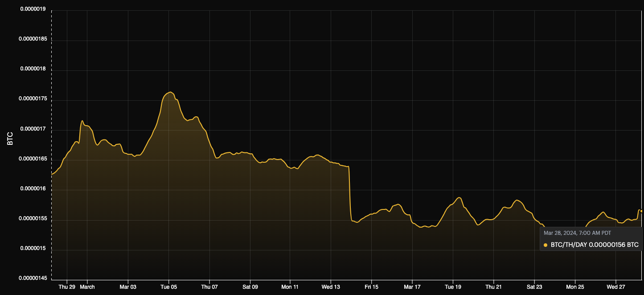Click the y-axis label 0.0000019

tap(33, 9)
